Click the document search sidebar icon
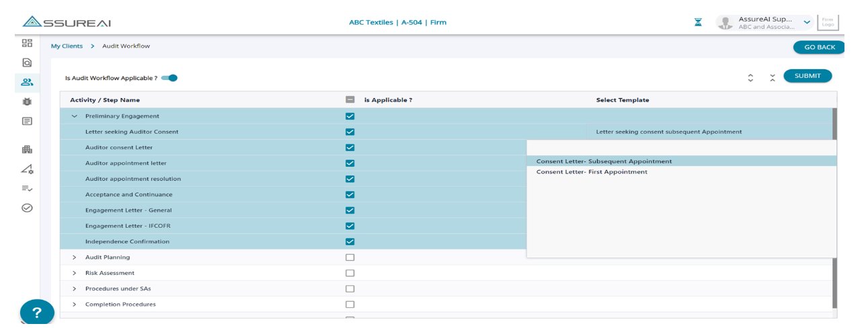 point(27,63)
